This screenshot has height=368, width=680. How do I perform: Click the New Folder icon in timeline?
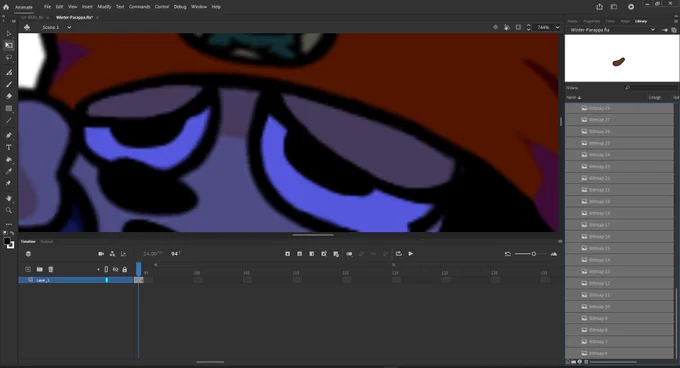point(39,269)
